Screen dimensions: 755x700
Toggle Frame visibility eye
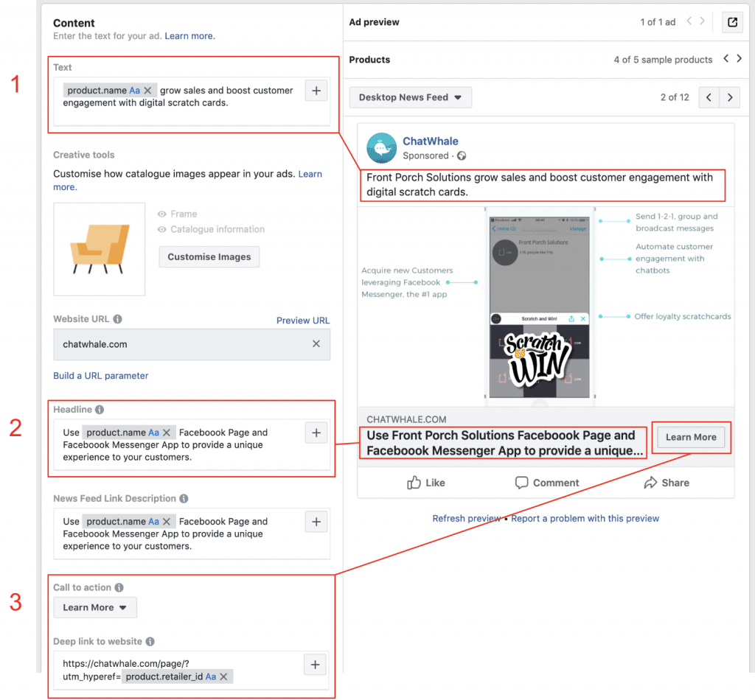coord(161,214)
